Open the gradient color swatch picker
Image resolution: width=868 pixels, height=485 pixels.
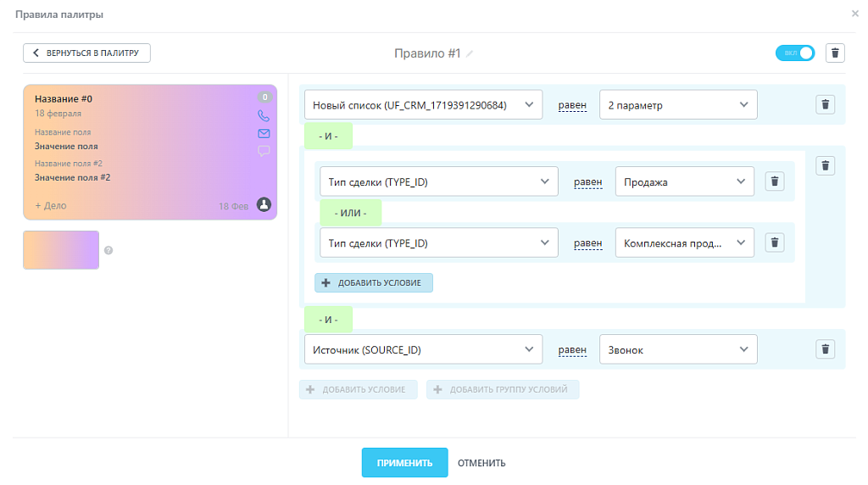pyautogui.click(x=61, y=250)
